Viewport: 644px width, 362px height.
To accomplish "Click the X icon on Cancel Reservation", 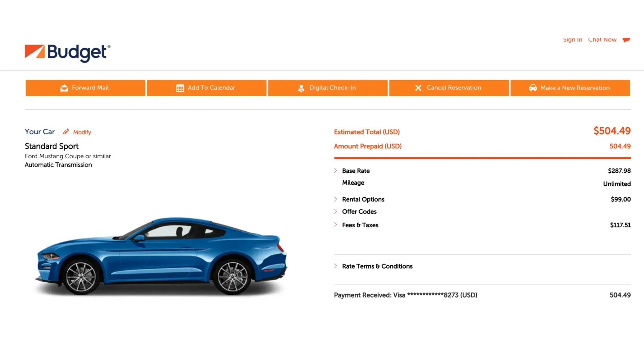I will [418, 88].
